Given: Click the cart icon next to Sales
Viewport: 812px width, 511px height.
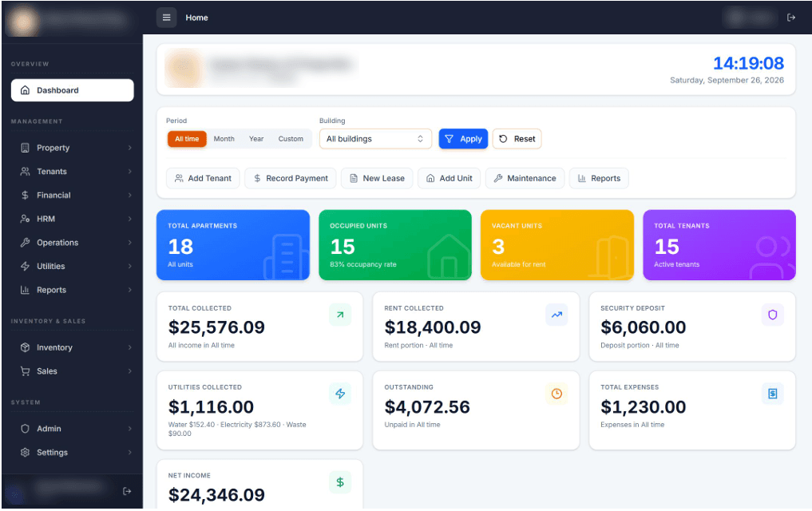Looking at the screenshot, I should coord(25,372).
